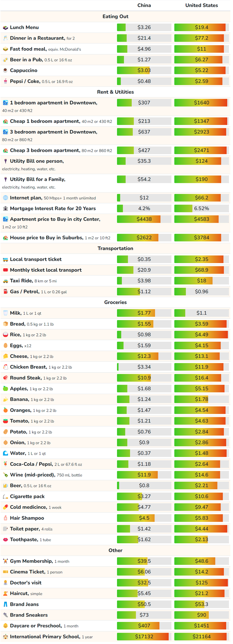Click the Cheese wedge icon
This screenshot has width=233, height=644.
tap(5, 357)
